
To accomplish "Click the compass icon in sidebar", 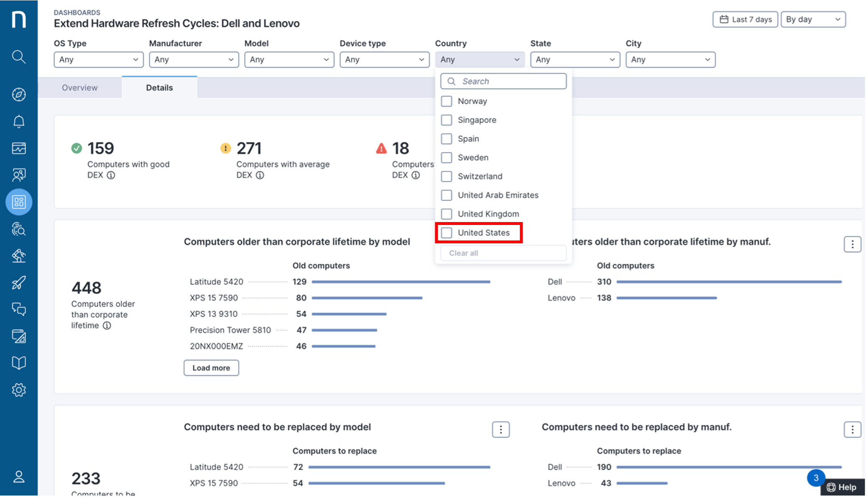I will tap(18, 94).
